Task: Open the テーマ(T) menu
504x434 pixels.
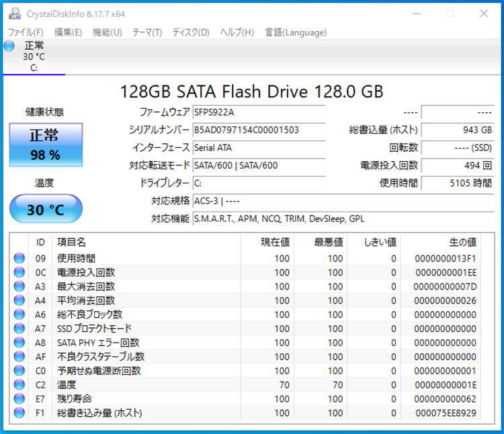Action: point(147,32)
